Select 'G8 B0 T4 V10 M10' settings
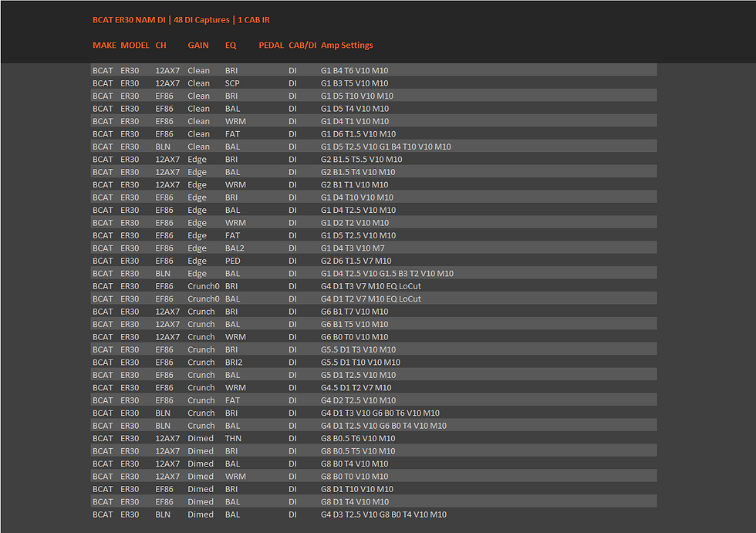The image size is (756, 533). 354,464
